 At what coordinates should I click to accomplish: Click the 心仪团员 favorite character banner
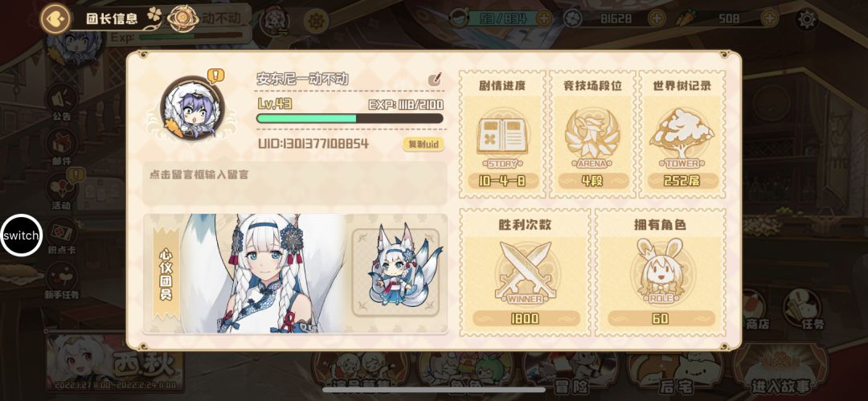coord(294,273)
